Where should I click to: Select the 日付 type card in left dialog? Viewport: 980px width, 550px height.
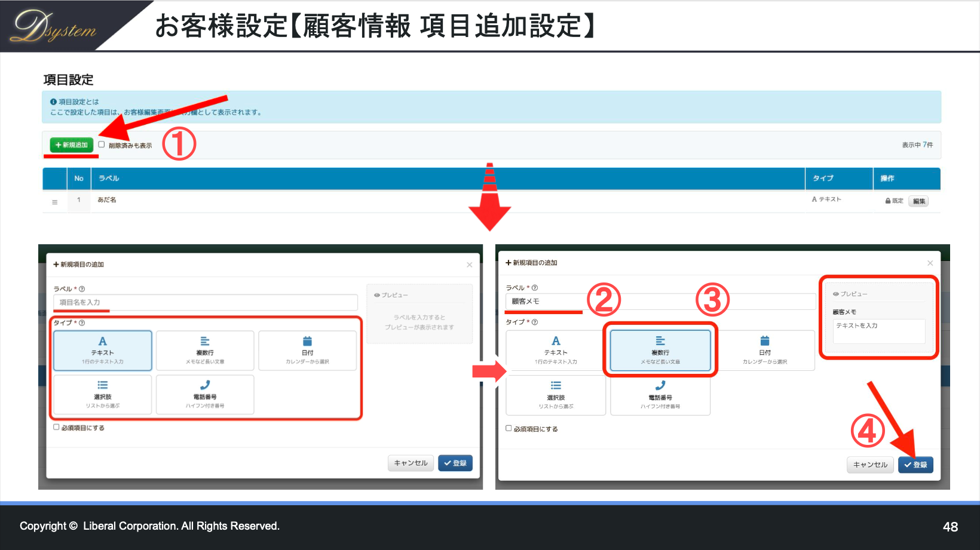click(307, 351)
